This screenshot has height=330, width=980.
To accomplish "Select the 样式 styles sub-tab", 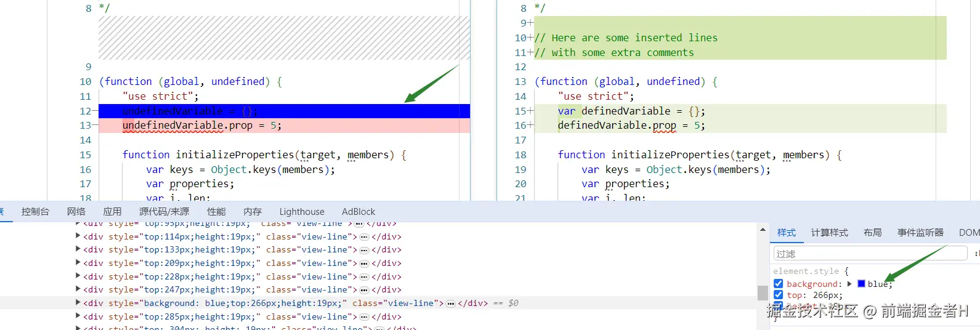I will point(787,232).
